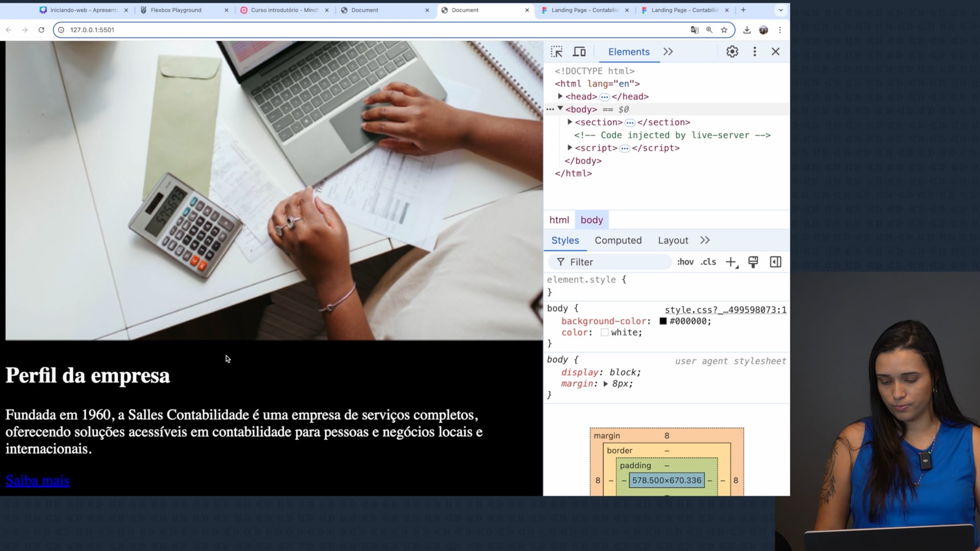Click the browser downloads icon
The height and width of the screenshot is (551, 980).
coord(747,30)
